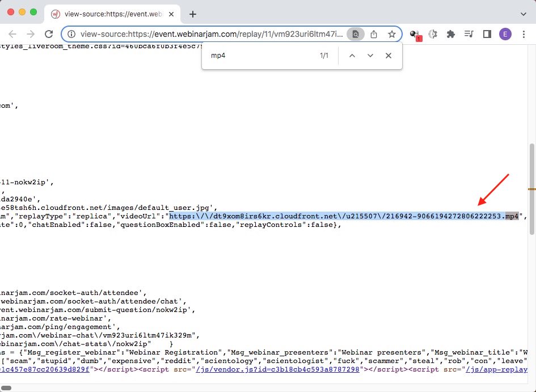Expand tab search chevron at top right
Viewport: 536px width, 392px height.
[x=524, y=14]
